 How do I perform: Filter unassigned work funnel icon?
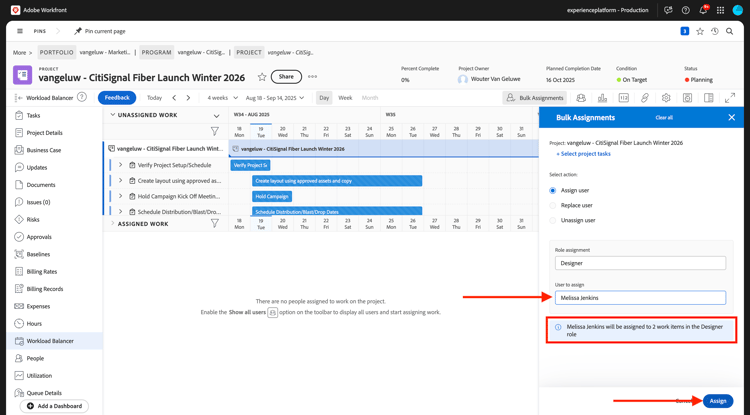pyautogui.click(x=215, y=131)
